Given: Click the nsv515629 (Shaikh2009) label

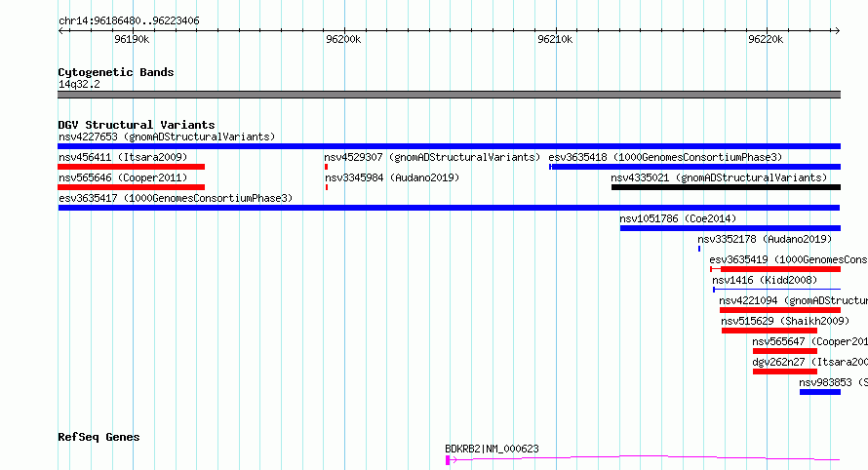Looking at the screenshot, I should (x=785, y=321).
